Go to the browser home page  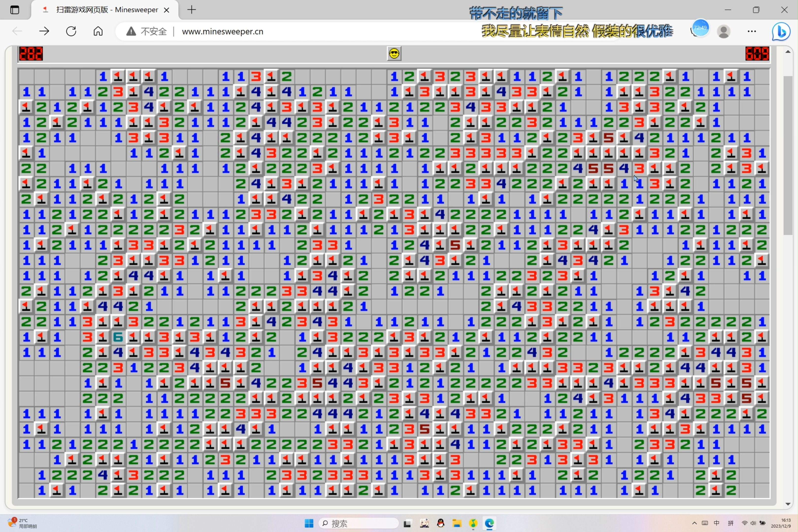click(x=98, y=31)
